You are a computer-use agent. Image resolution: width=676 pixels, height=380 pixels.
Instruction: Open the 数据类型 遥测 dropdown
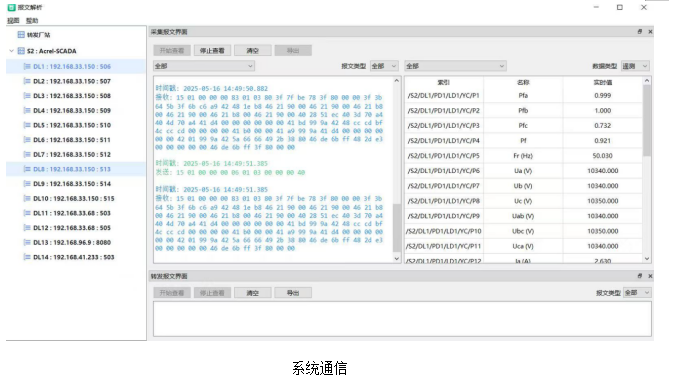(x=635, y=66)
